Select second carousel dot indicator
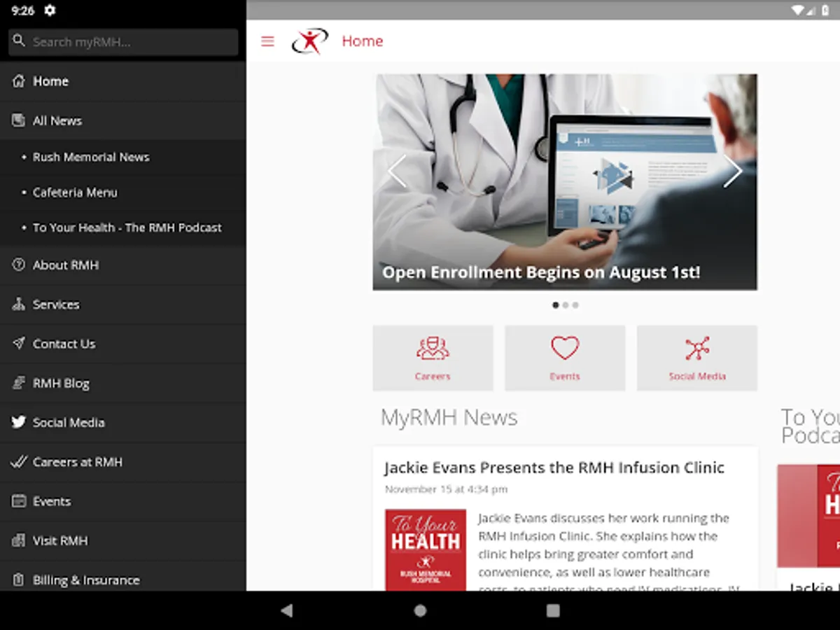This screenshot has width=840, height=630. [x=566, y=305]
